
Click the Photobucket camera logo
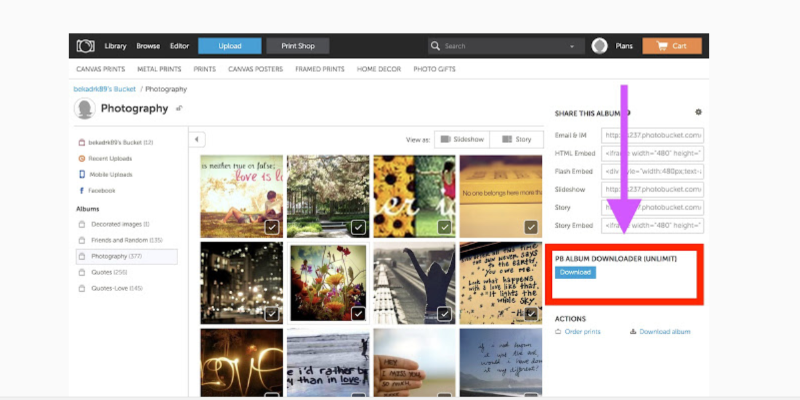pyautogui.click(x=86, y=46)
